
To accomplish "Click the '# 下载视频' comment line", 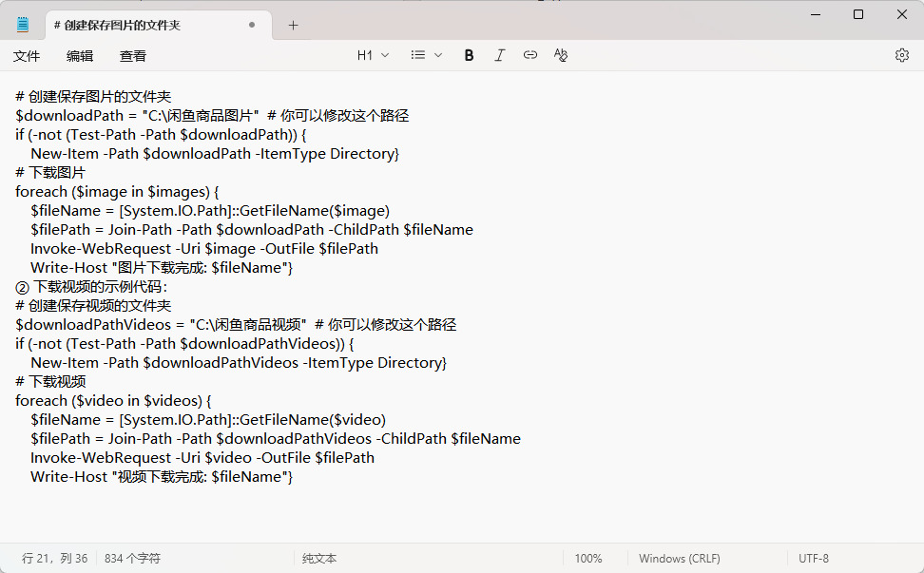I will 50,382.
